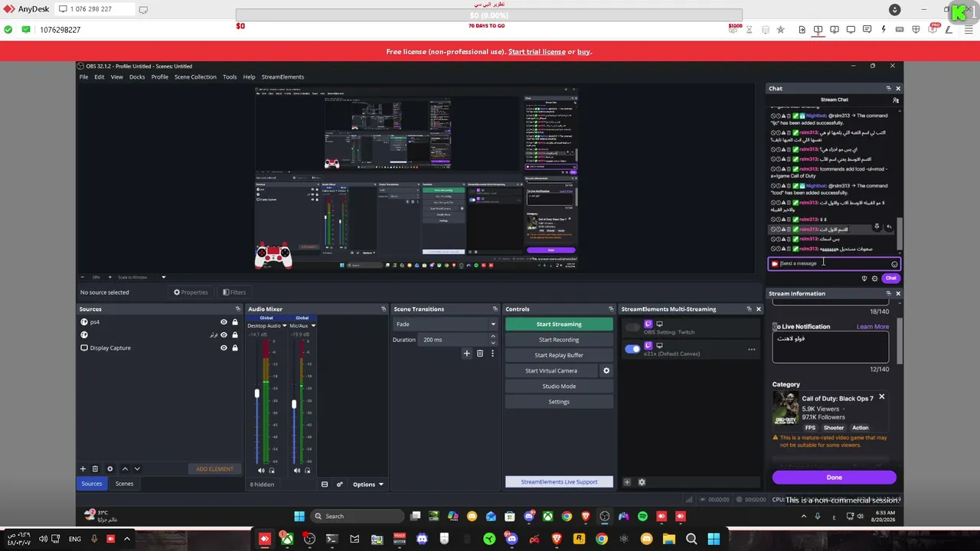Adjust Mic/Aux volume slider
The height and width of the screenshot is (551, 980).
click(294, 403)
